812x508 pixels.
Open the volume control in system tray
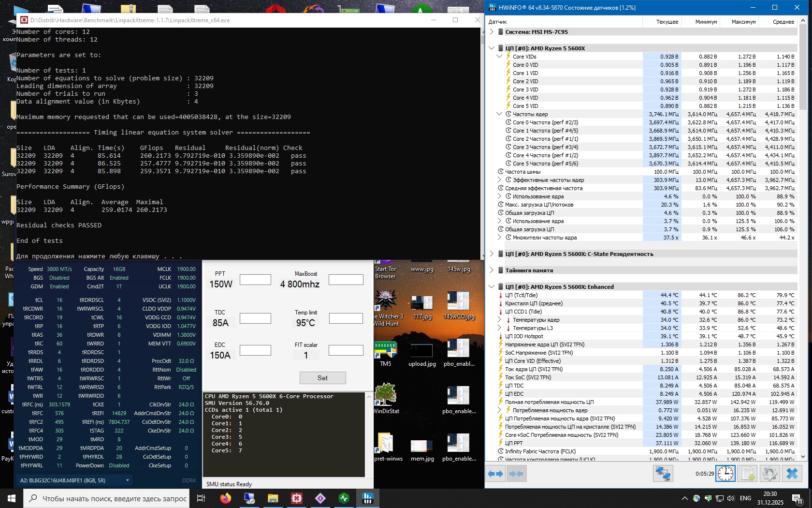(x=730, y=498)
